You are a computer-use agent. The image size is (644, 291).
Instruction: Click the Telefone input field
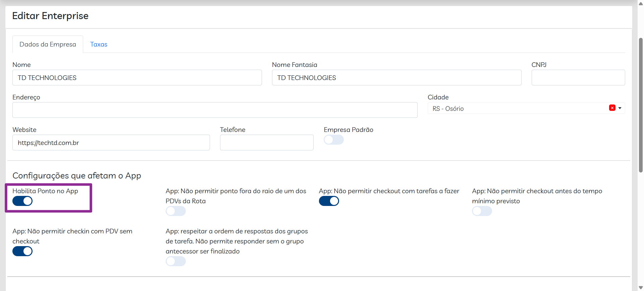tap(267, 143)
